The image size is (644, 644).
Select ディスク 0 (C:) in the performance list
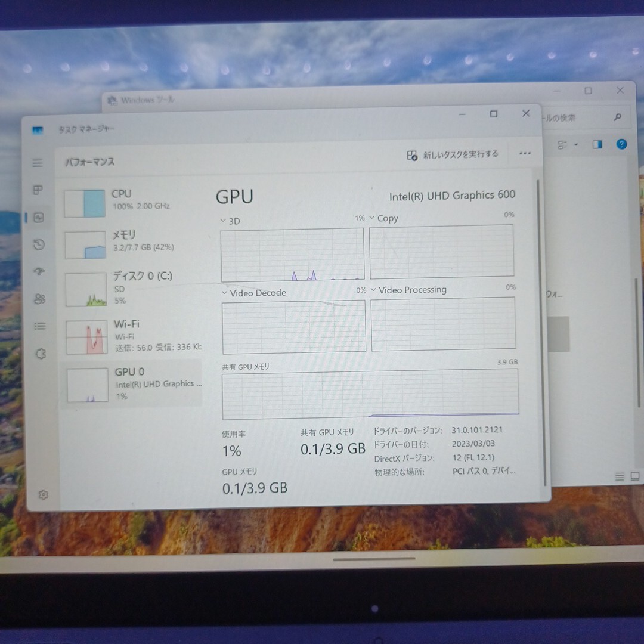pyautogui.click(x=132, y=289)
